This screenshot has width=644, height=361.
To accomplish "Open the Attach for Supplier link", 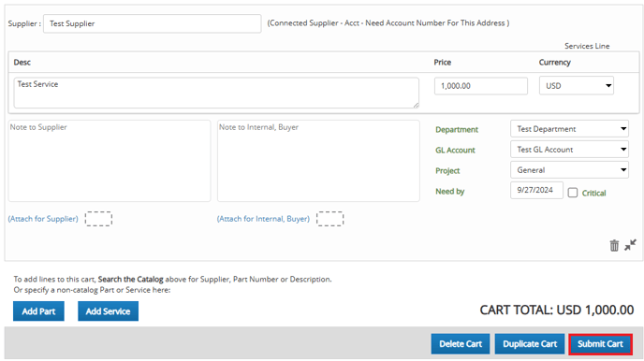I will 43,219.
